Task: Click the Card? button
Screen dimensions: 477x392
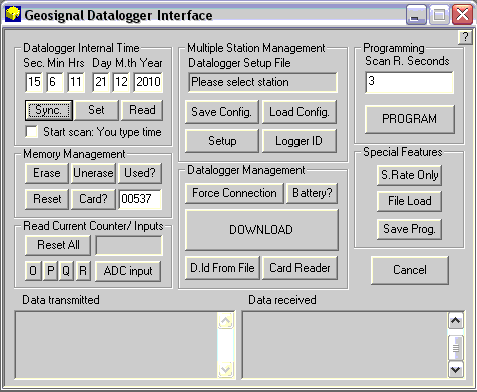Action: pos(93,199)
